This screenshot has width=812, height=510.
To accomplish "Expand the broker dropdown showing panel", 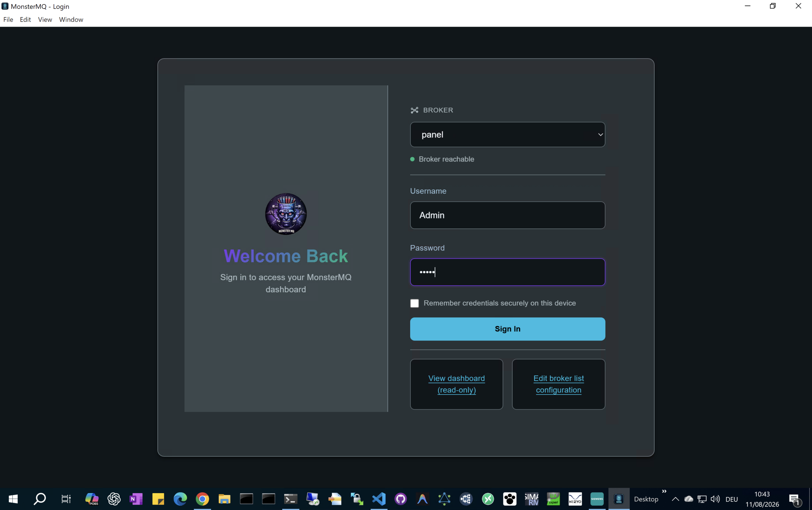I will point(507,135).
